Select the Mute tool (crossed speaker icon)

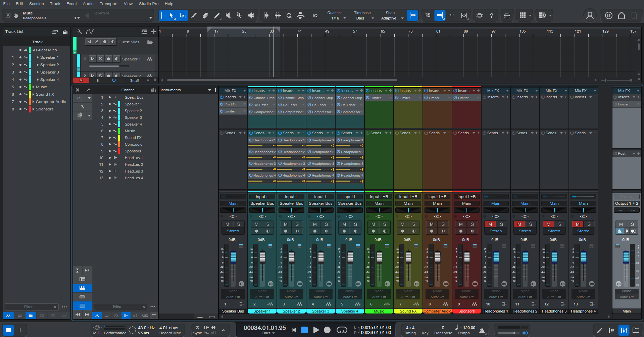[x=229, y=15]
